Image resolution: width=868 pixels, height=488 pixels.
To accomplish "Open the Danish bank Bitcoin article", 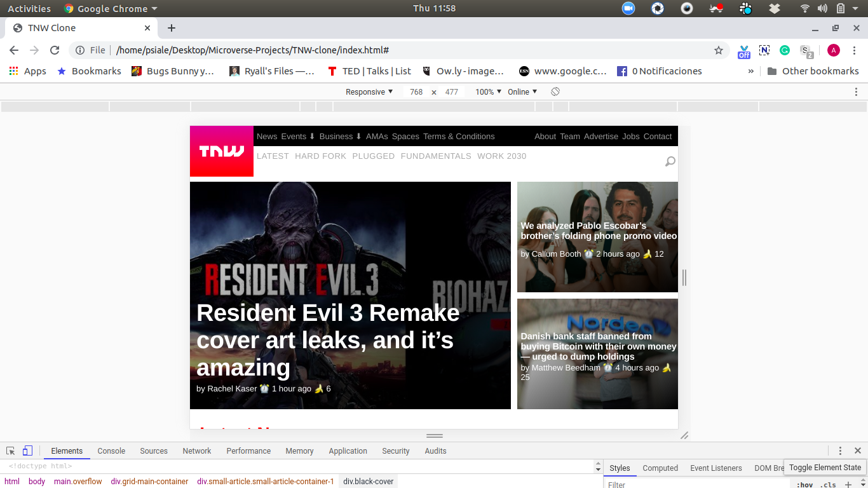I will click(599, 346).
